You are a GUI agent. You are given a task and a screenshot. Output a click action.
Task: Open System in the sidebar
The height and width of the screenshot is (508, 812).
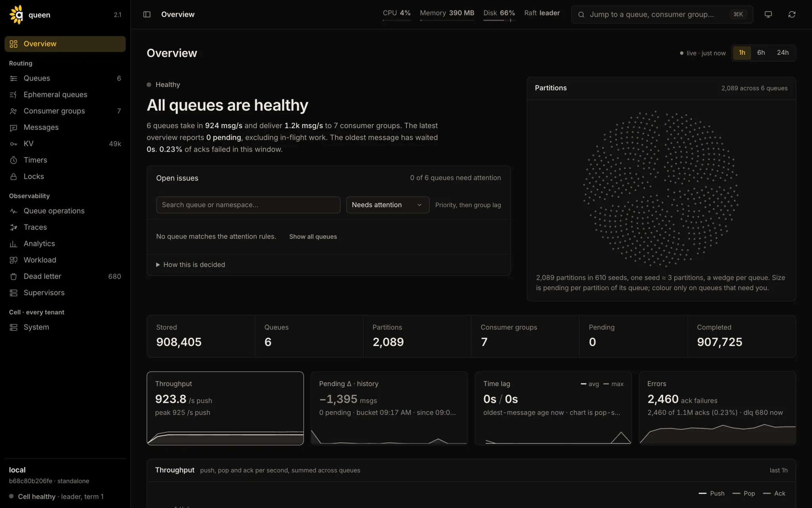[x=65, y=327]
